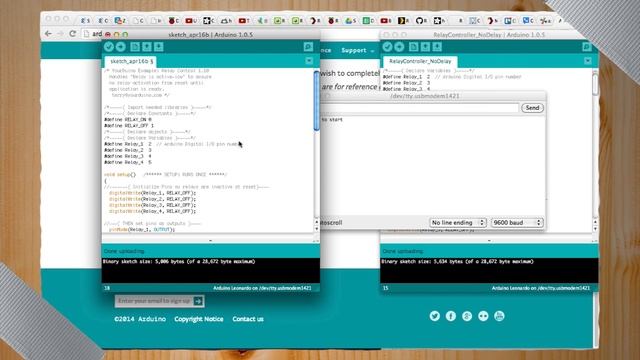Screen dimensions: 640x360
Task: Open the 9600 baud dropdown
Action: [517, 222]
